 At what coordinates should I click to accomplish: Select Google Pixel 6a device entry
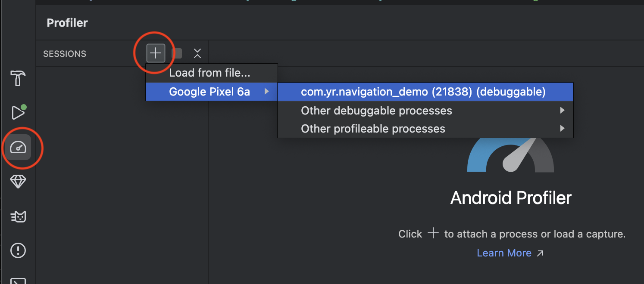tap(209, 92)
